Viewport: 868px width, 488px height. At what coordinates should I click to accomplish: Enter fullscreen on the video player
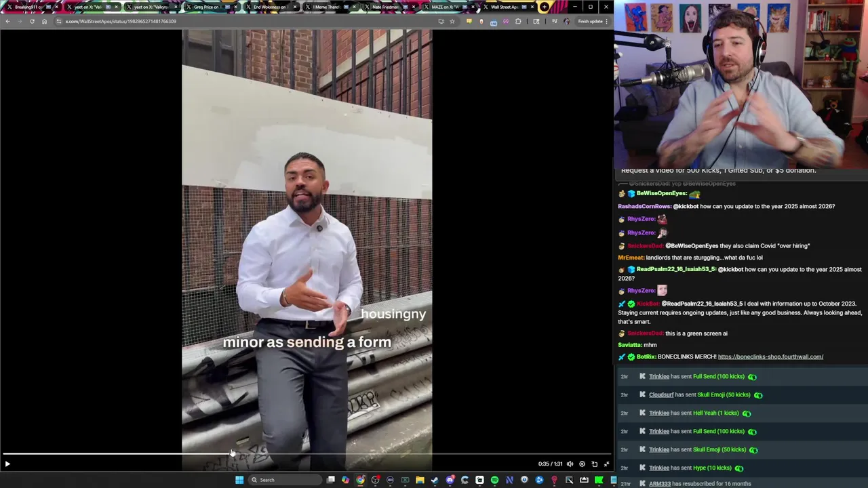pos(606,464)
